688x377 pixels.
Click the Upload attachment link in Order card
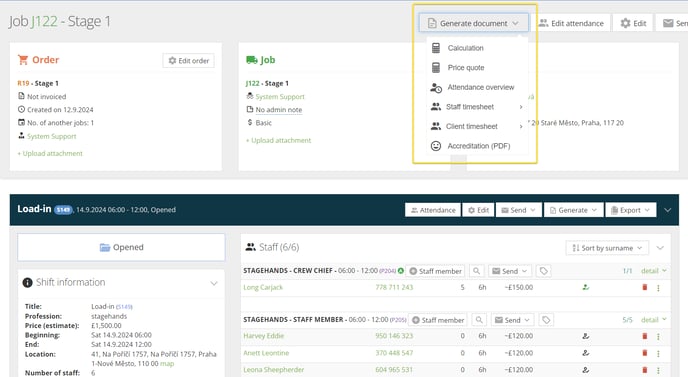[50, 153]
